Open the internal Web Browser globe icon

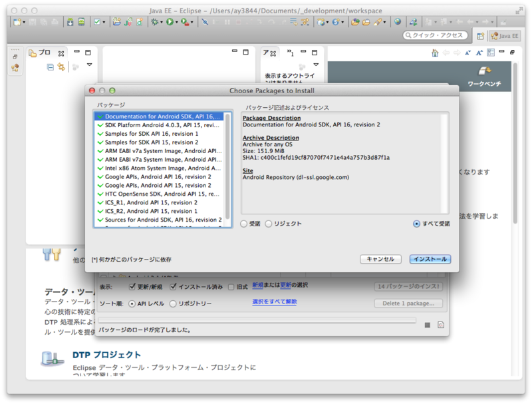point(398,22)
